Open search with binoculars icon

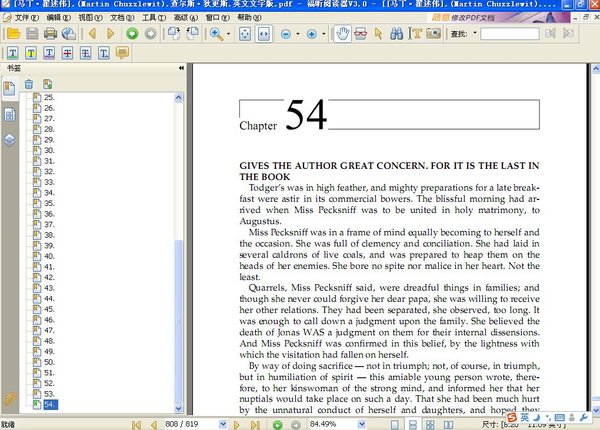point(396,34)
